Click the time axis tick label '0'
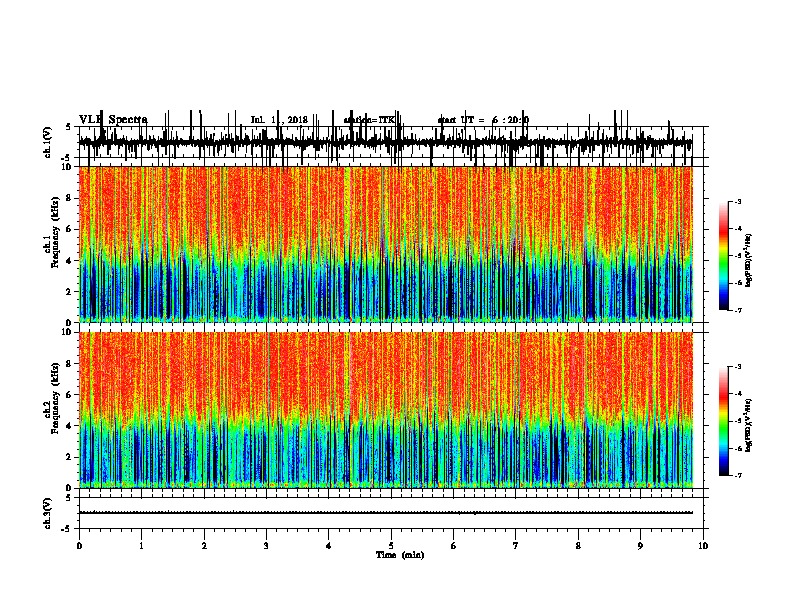 click(x=79, y=546)
